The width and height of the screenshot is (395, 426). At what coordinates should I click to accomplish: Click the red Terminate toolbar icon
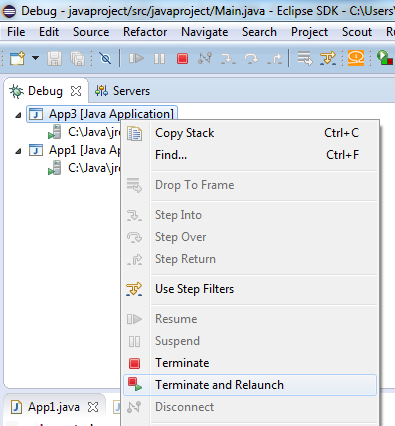pyautogui.click(x=182, y=59)
